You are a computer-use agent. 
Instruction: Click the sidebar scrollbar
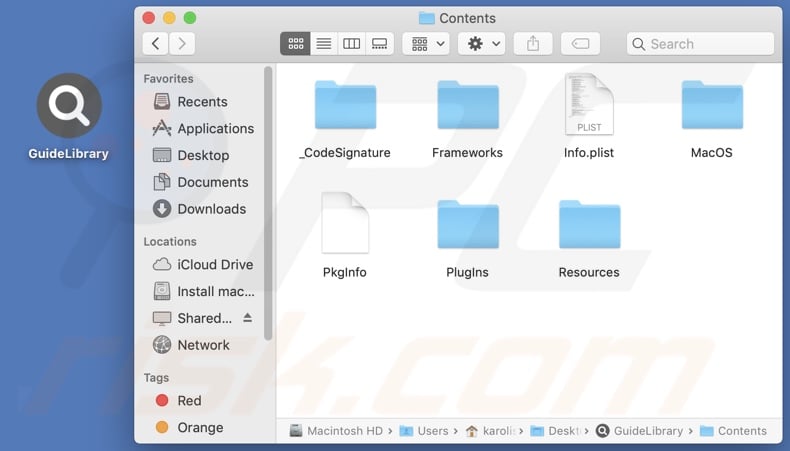268,204
